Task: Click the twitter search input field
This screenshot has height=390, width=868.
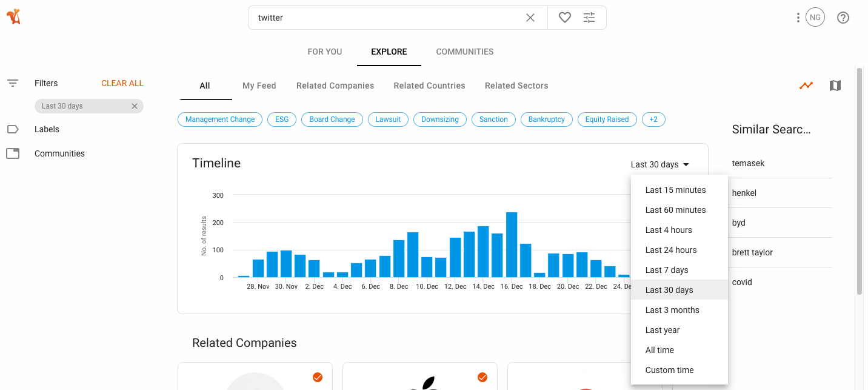Action: pos(388,18)
